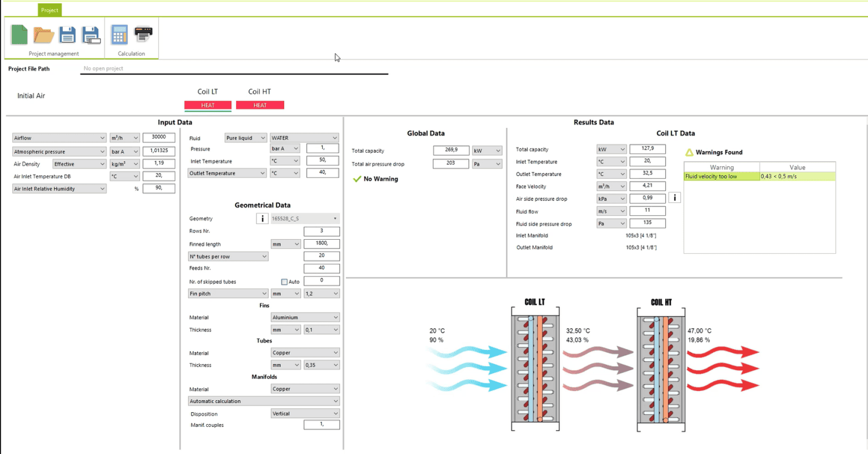Select the COIL LT diagram graphic
This screenshot has height=454, width=868.
[x=535, y=369]
